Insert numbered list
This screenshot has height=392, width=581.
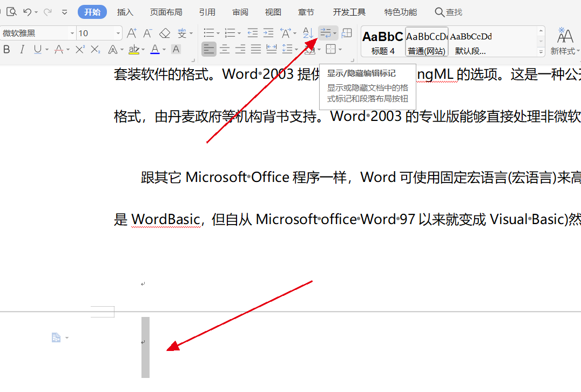tap(230, 33)
